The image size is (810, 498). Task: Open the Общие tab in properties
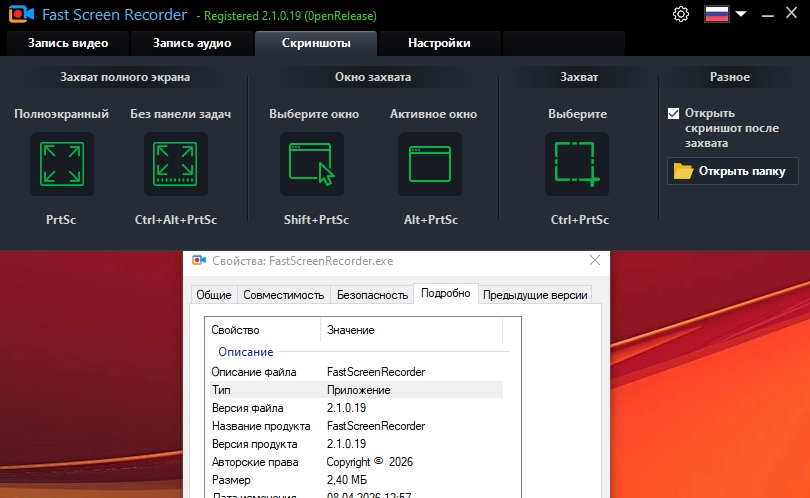click(x=214, y=295)
